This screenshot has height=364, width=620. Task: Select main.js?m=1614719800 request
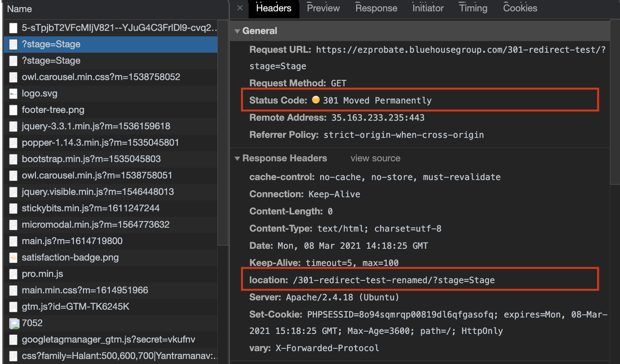(x=111, y=241)
